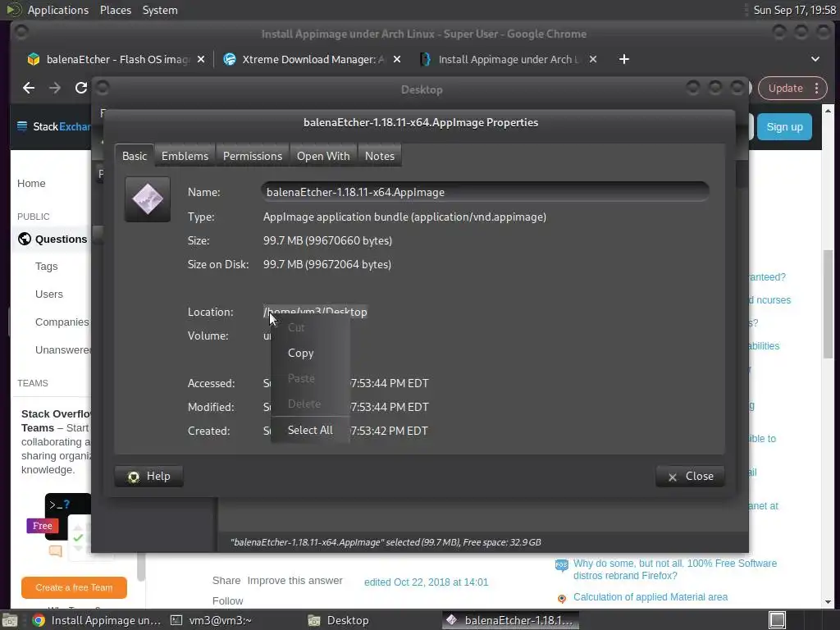The width and height of the screenshot is (840, 630).
Task: Click the Size on Disk value
Action: [326, 264]
